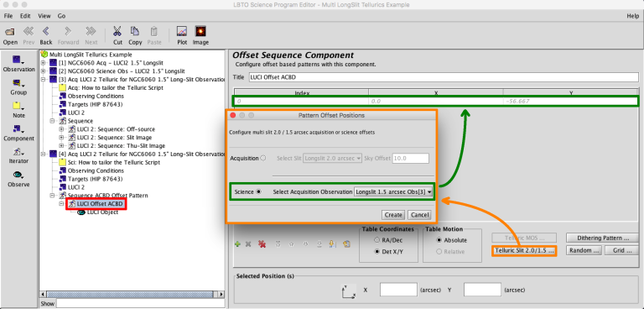
Task: Select the Acquisition radio button
Action: coord(263,158)
